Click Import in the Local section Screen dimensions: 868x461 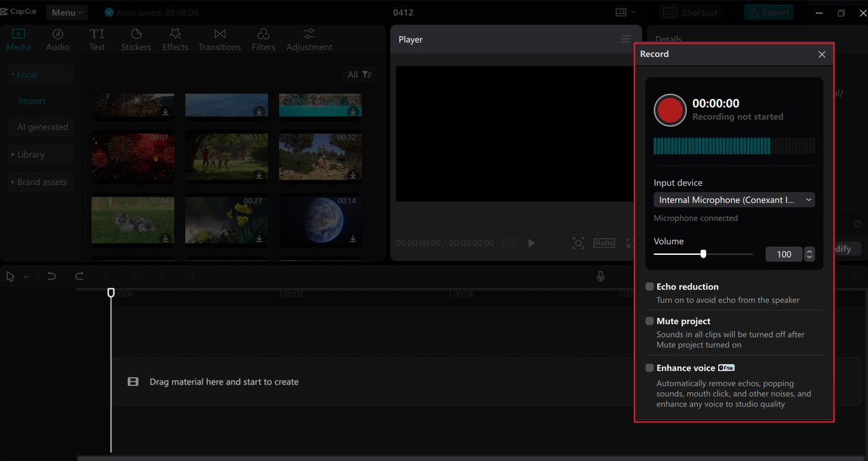(32, 101)
